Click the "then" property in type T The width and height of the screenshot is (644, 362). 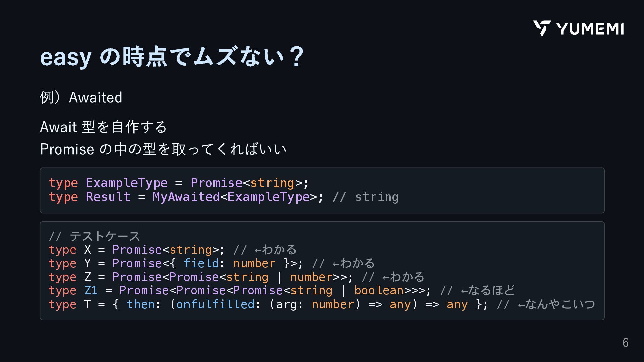(x=141, y=305)
